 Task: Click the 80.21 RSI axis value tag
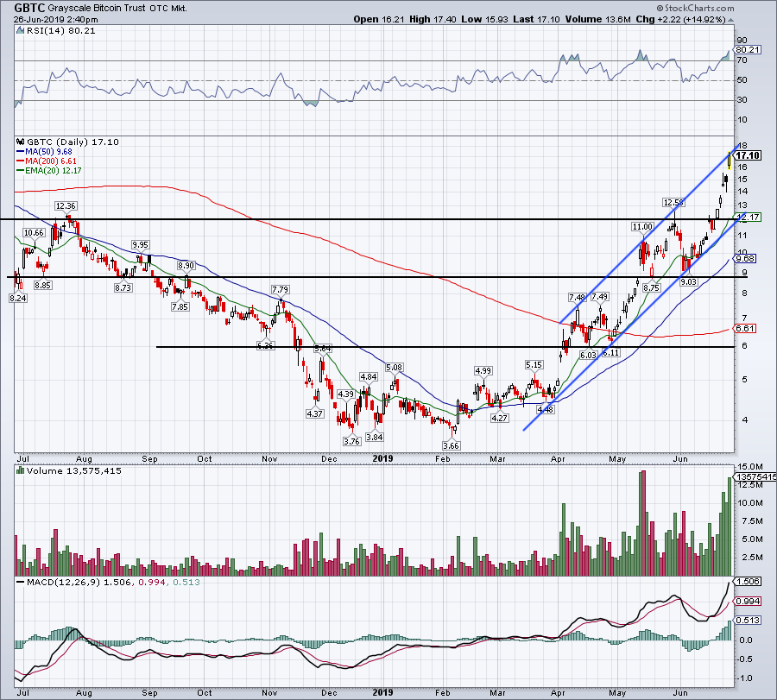[748, 49]
